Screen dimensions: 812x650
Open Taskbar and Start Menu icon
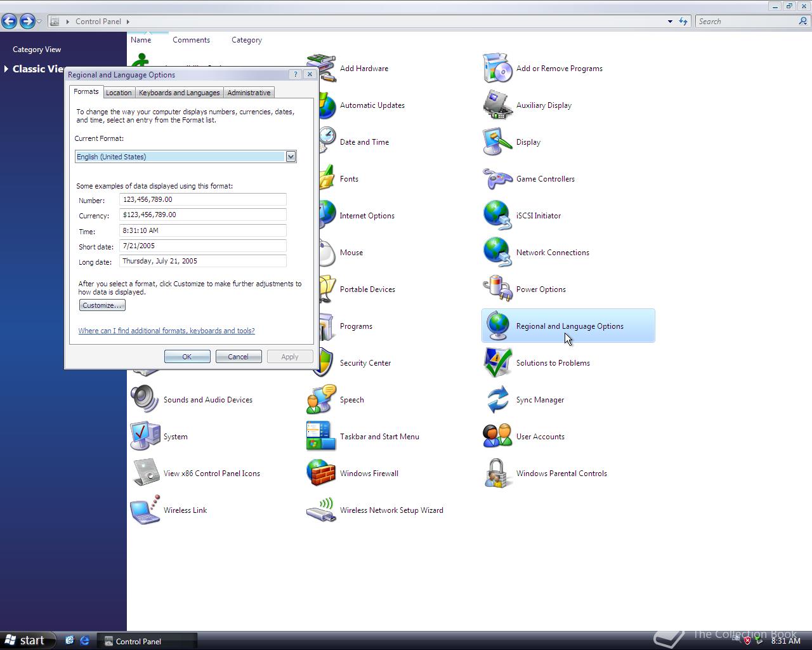tap(321, 437)
